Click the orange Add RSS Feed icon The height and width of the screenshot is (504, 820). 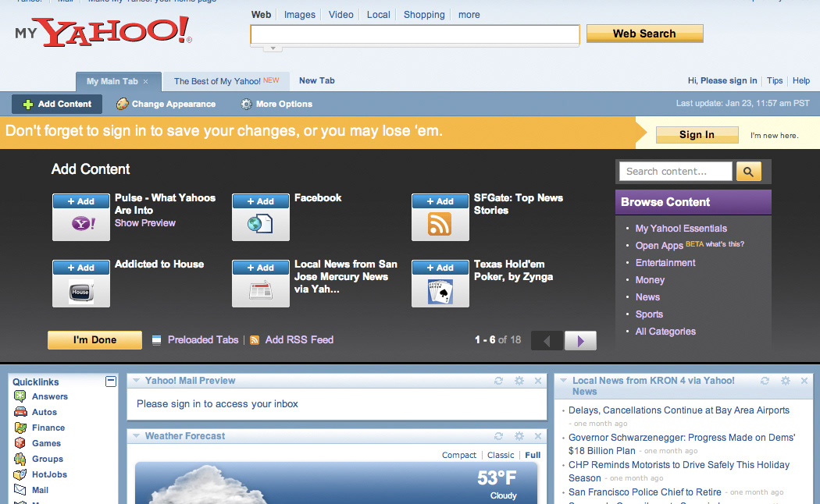255,340
